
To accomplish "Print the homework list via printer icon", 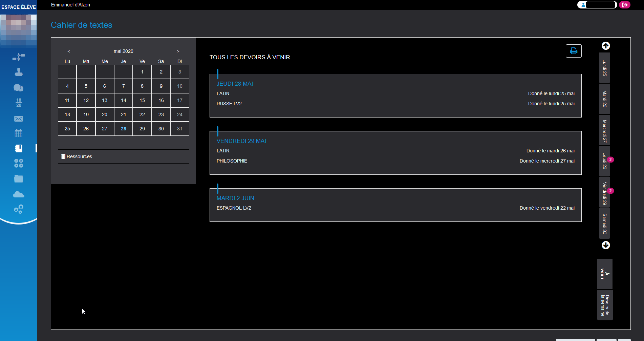I will coord(573,51).
